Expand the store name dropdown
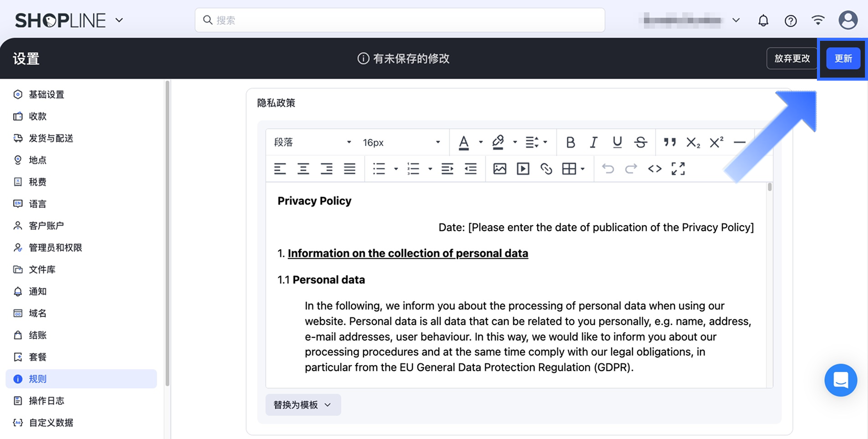This screenshot has height=439, width=868. click(736, 20)
